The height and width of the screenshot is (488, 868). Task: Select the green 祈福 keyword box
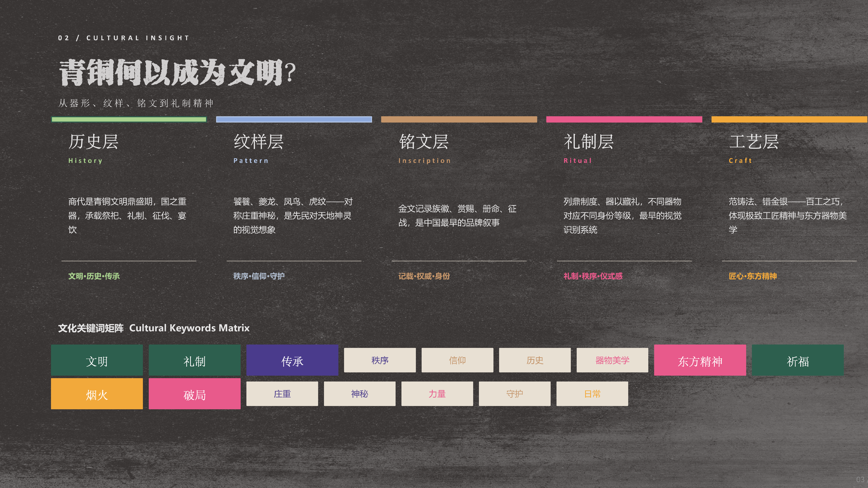coord(798,360)
